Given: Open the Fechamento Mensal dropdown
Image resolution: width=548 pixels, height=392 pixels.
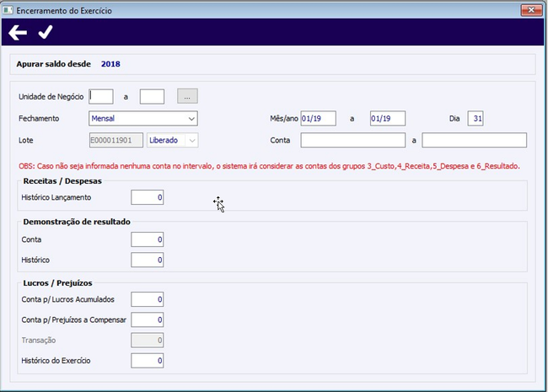Looking at the screenshot, I should click(143, 118).
